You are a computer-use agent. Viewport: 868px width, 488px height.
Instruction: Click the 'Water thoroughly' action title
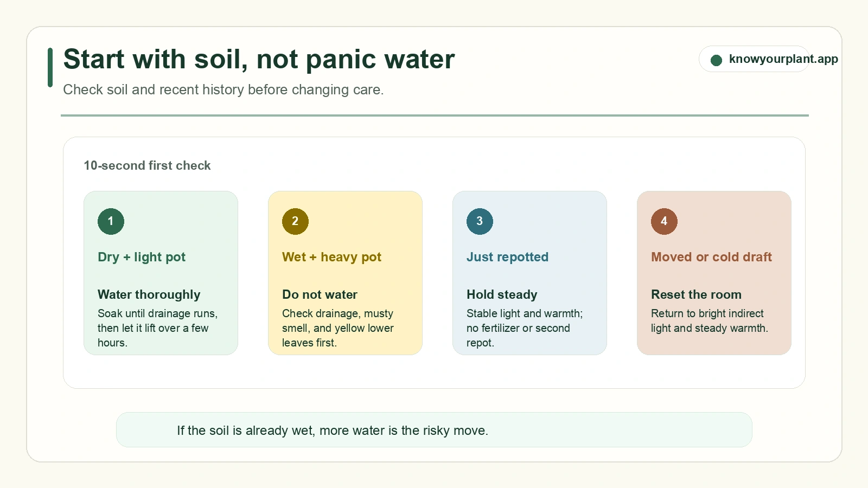click(x=149, y=294)
